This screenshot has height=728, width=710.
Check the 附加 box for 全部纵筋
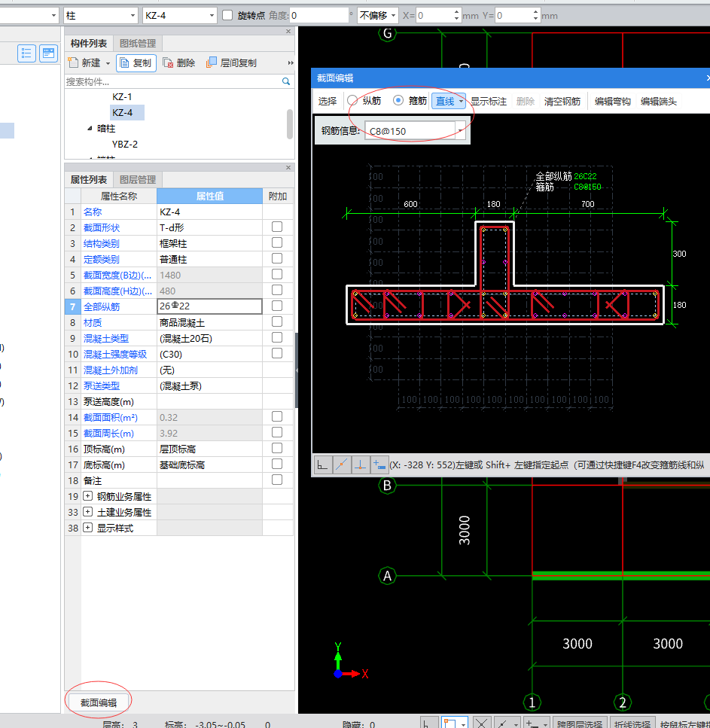tap(277, 306)
